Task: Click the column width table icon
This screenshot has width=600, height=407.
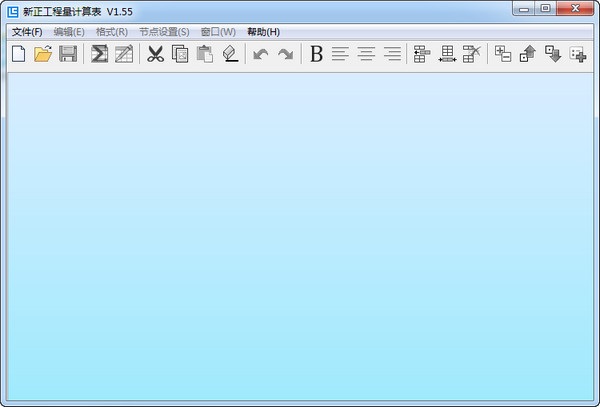Action: click(447, 54)
